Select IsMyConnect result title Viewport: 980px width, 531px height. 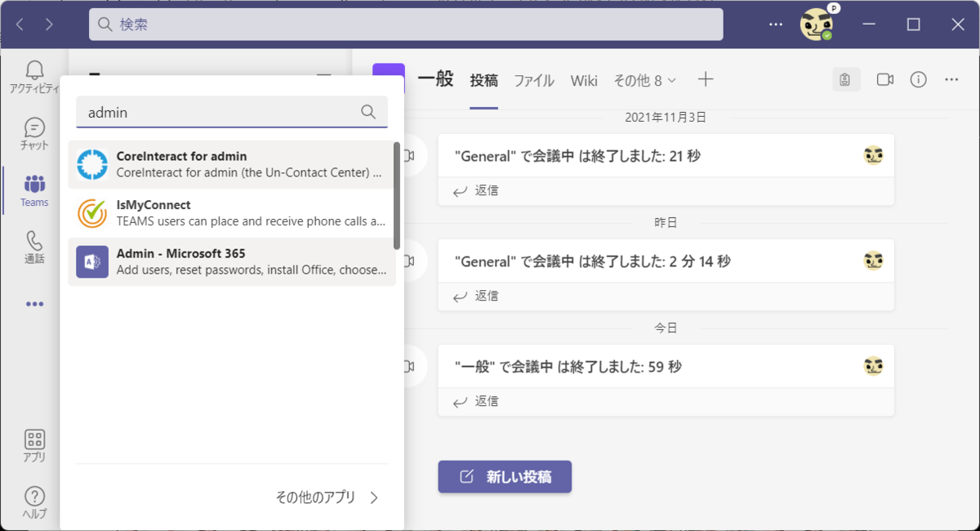point(154,205)
